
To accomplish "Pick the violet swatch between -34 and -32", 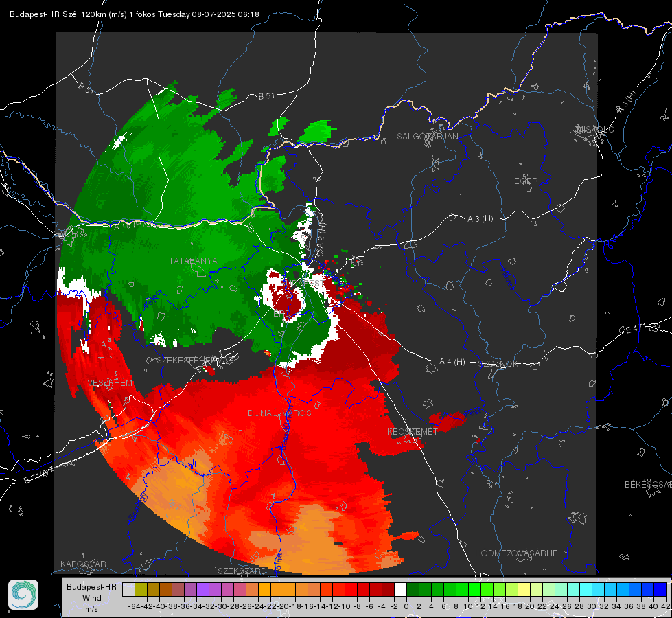I will point(202,589).
